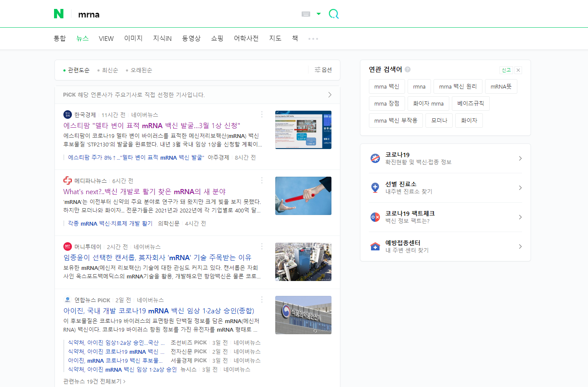Open related 에스티팜 주가 8% article
Viewport: 588px width, 387px height.
click(136, 158)
